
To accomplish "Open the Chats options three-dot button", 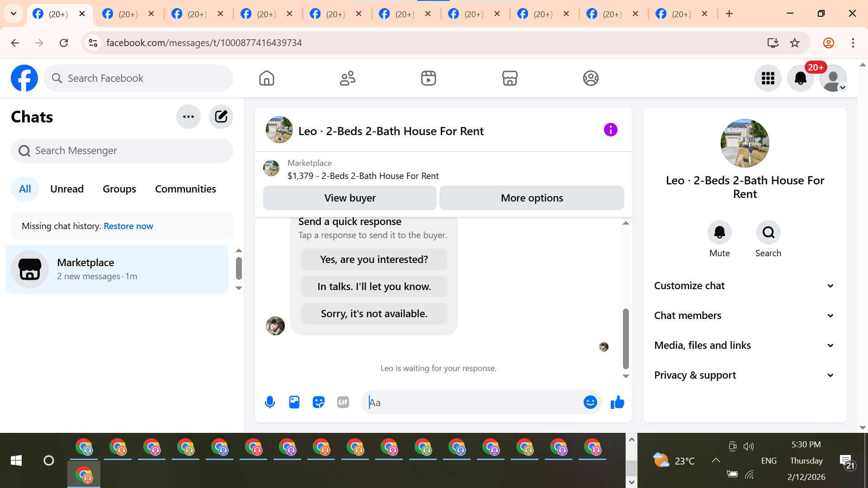I will [x=189, y=117].
